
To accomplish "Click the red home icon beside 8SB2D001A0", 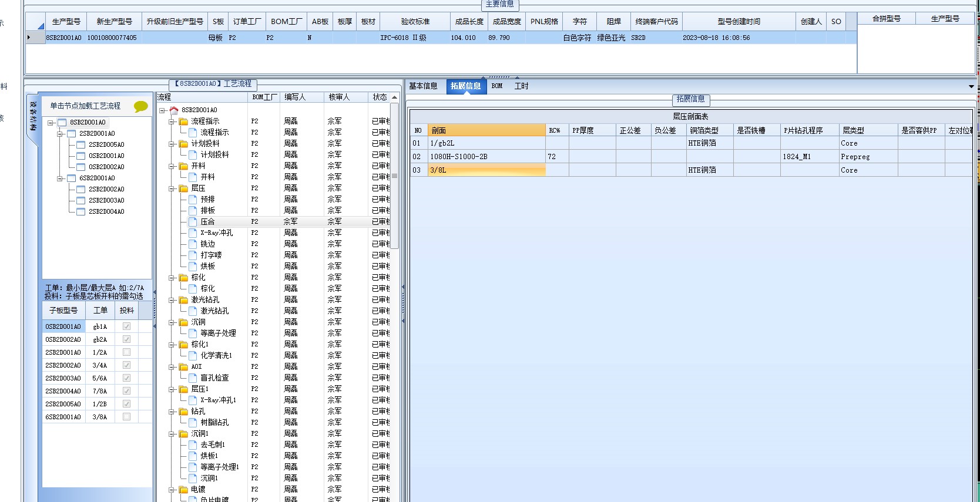I will coord(174,110).
